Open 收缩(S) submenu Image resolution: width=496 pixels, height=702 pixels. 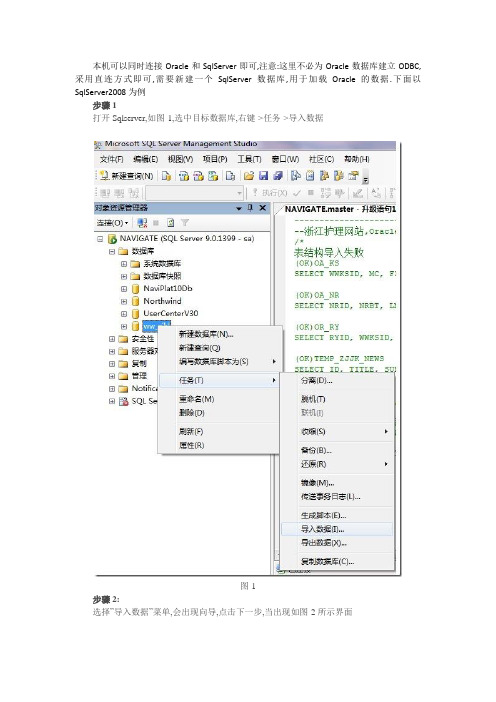(x=337, y=432)
